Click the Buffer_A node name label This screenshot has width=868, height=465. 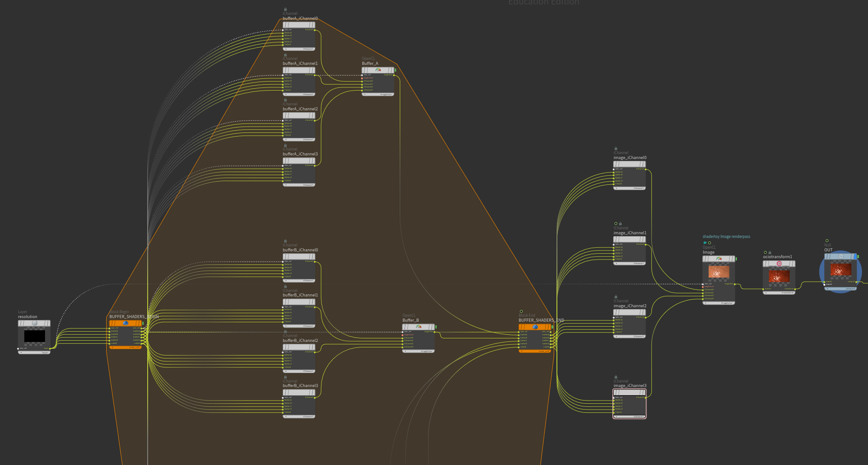[370, 64]
